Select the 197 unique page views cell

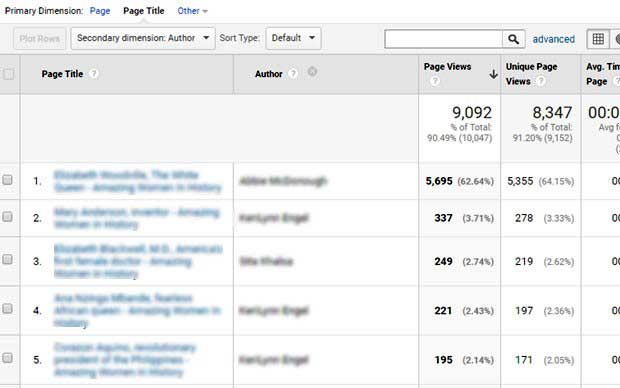524,310
